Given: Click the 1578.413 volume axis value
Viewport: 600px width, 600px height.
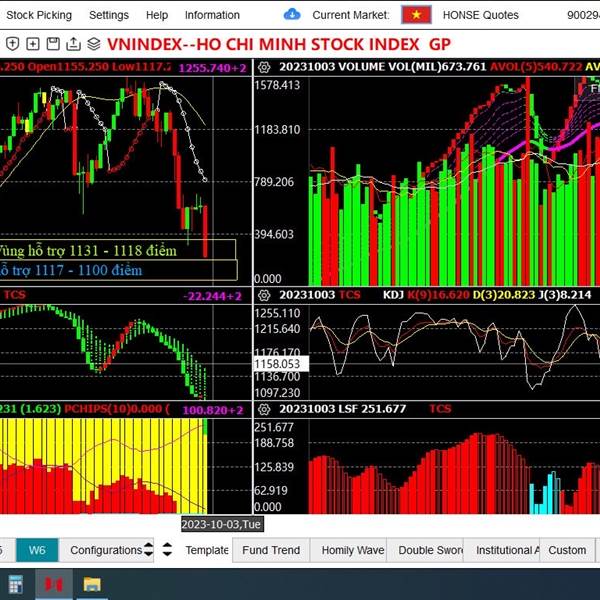Looking at the screenshot, I should [x=277, y=85].
